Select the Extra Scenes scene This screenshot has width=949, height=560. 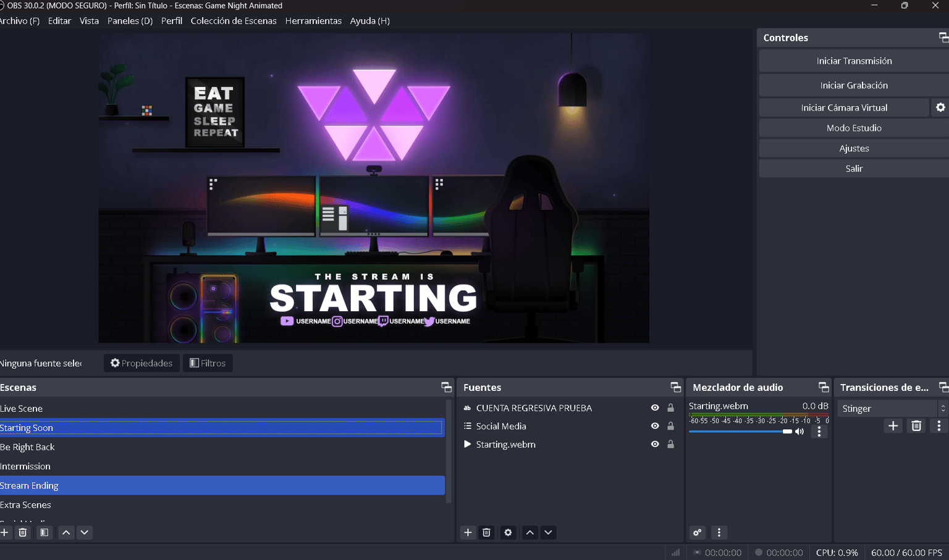pyautogui.click(x=222, y=504)
